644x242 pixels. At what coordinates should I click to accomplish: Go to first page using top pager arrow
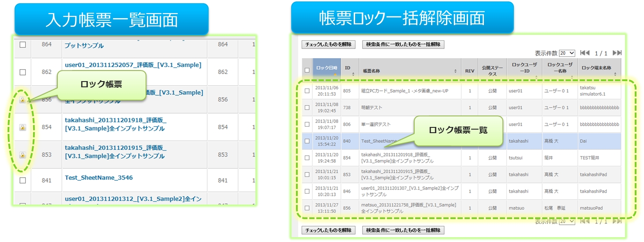point(584,53)
